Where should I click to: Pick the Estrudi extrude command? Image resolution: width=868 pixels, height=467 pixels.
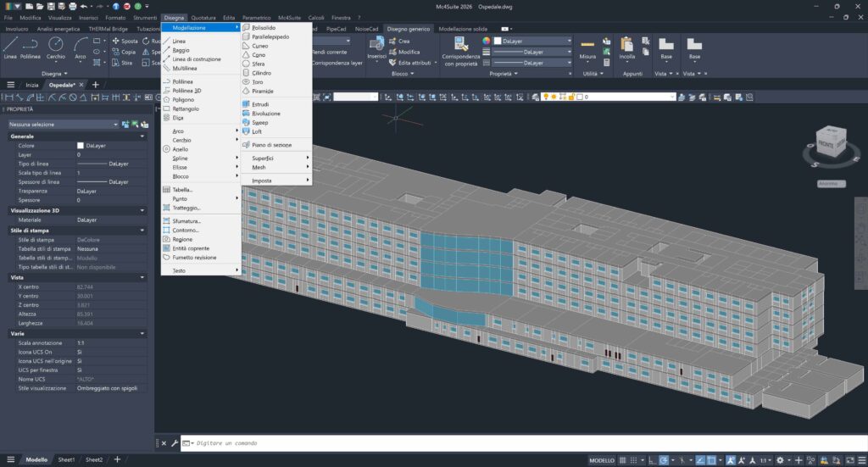pyautogui.click(x=260, y=104)
